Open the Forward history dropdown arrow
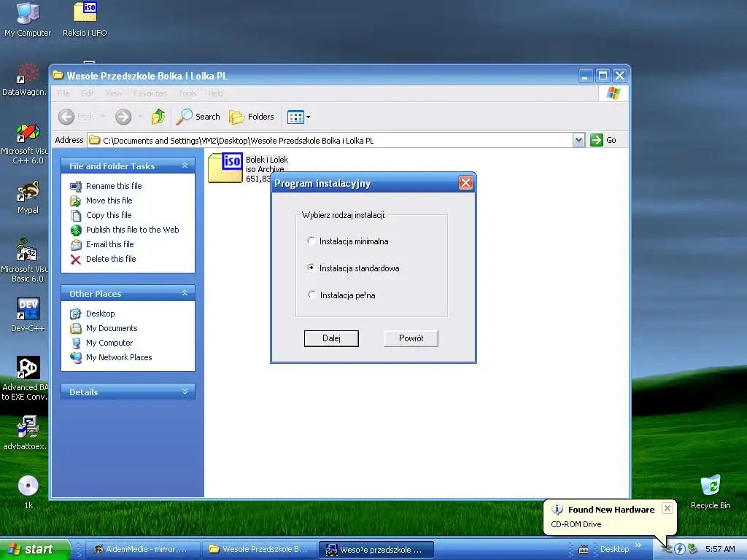Viewport: 747px width, 560px height. [x=140, y=117]
